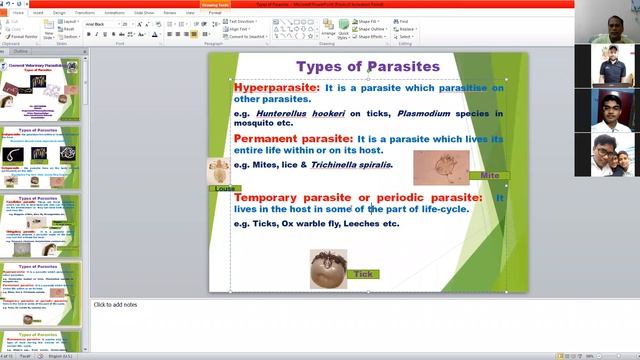Toggle underline formatting

[x=105, y=34]
